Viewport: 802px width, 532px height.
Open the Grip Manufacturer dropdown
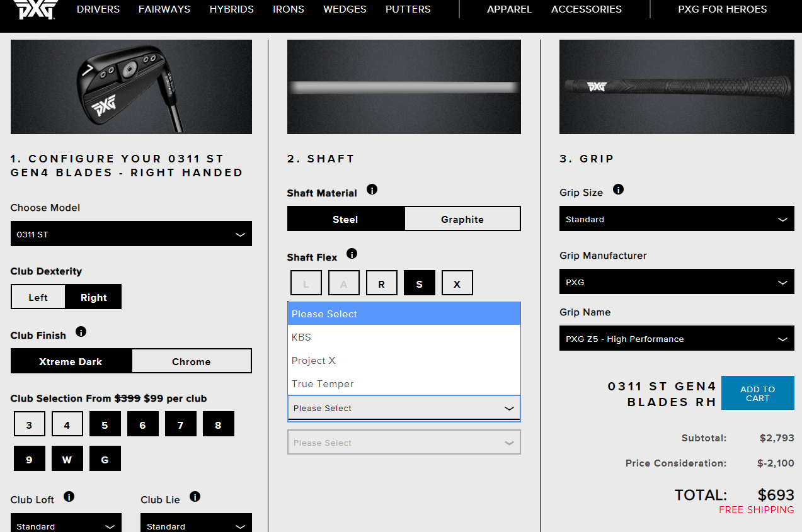point(676,282)
